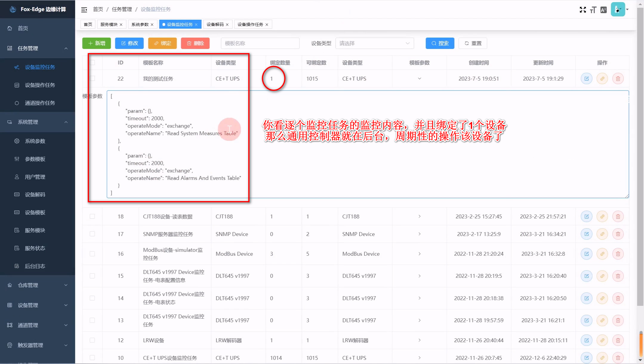Open 参数模板 in the sidebar
Viewport: 644px width, 364px height.
tap(38, 159)
